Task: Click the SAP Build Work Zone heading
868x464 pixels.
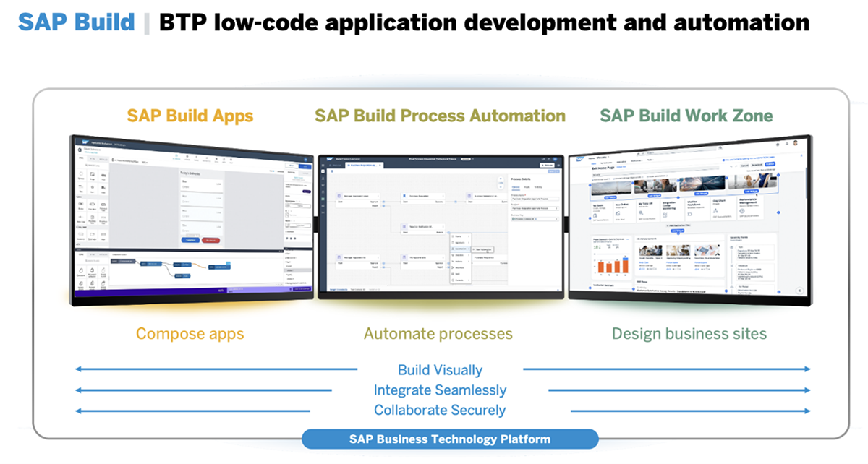Action: (x=686, y=116)
